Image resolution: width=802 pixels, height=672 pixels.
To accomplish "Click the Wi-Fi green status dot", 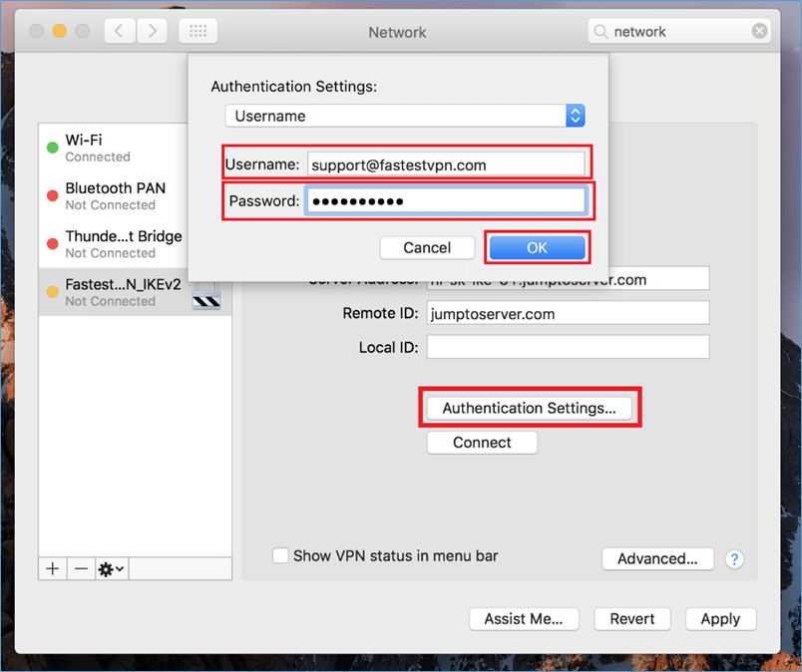I will coord(52,148).
